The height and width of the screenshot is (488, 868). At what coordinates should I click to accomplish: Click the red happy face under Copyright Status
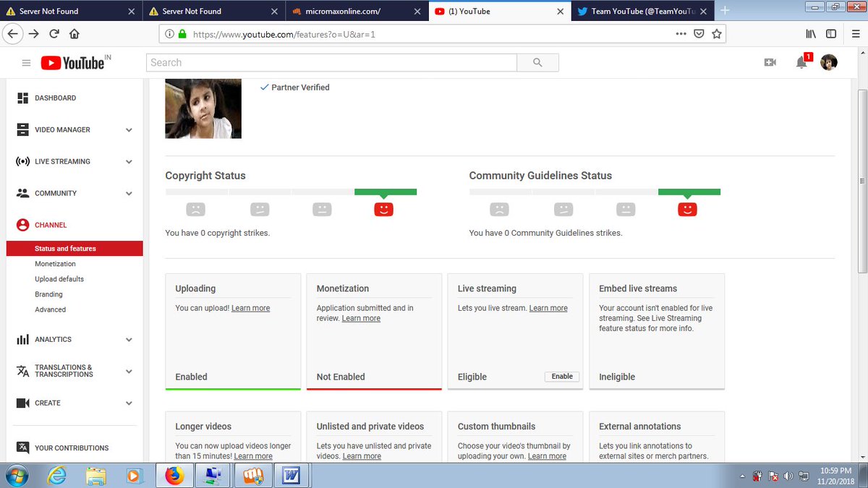383,210
